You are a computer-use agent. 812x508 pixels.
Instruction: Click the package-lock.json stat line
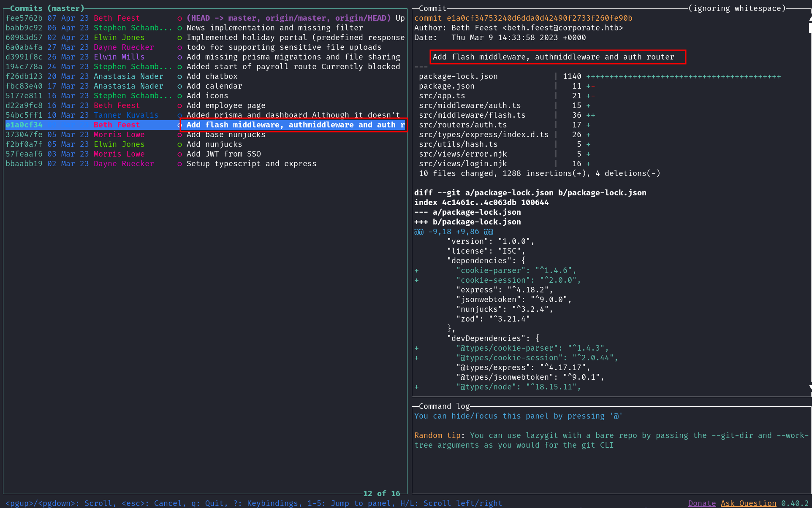tap(458, 76)
